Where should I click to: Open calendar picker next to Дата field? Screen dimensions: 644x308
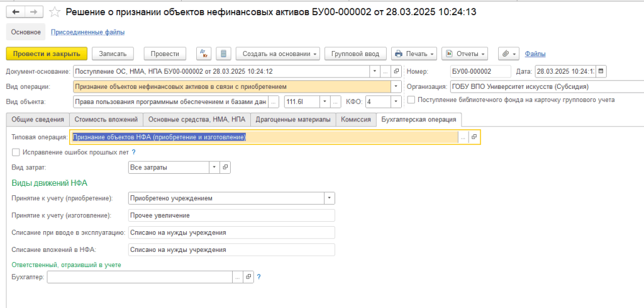pos(601,71)
